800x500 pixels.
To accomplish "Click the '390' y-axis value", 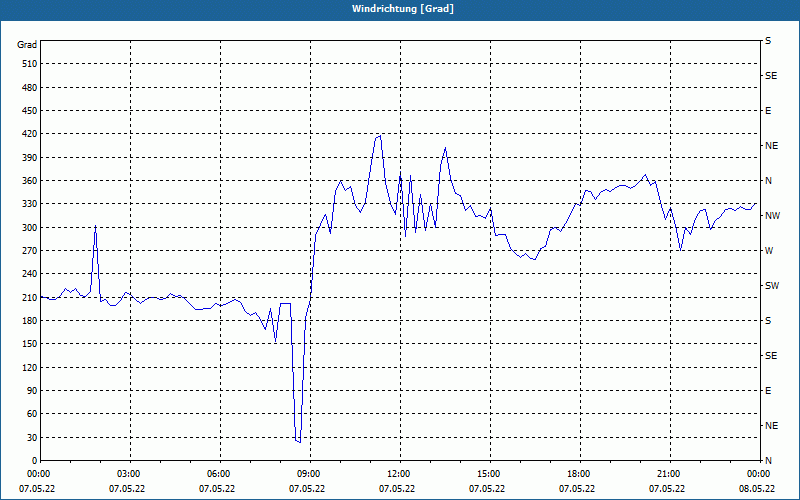I will [x=30, y=158].
